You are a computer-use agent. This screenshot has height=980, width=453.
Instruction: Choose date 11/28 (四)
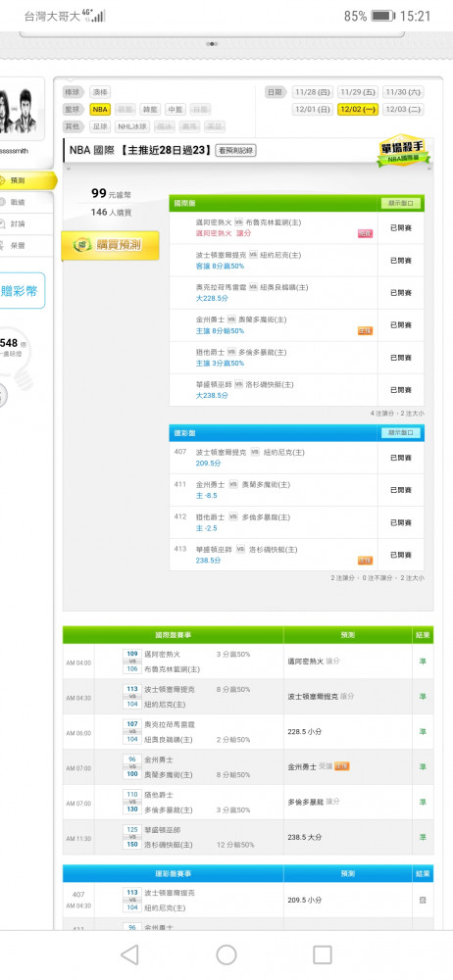[x=313, y=92]
